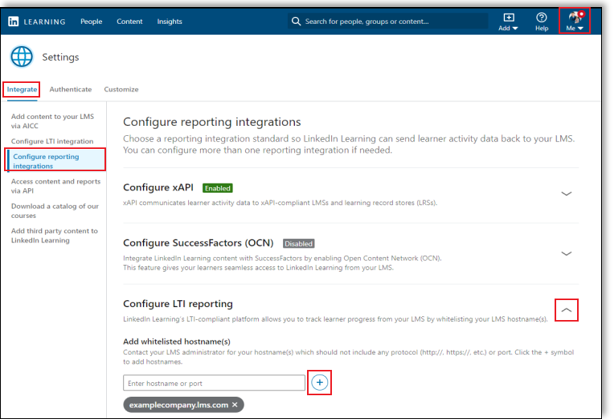Click the LinkedIn Learning logo

click(36, 22)
